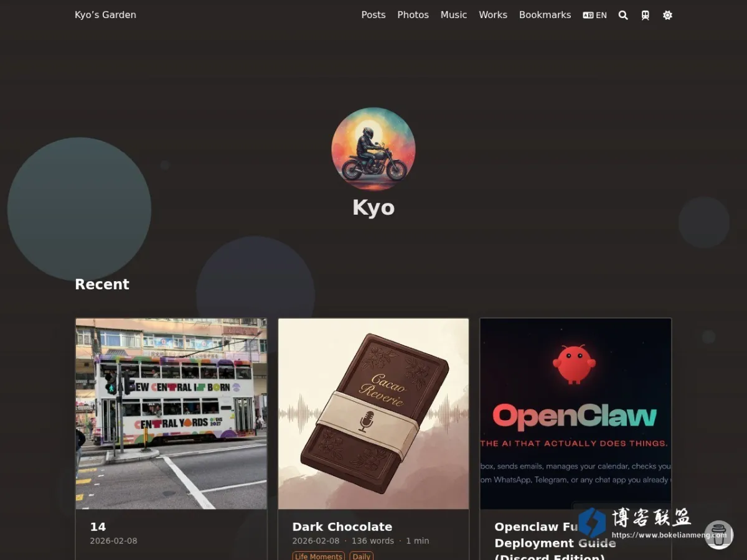Screen dimensions: 747x560
Task: Go to the Photos page
Action: coord(413,15)
